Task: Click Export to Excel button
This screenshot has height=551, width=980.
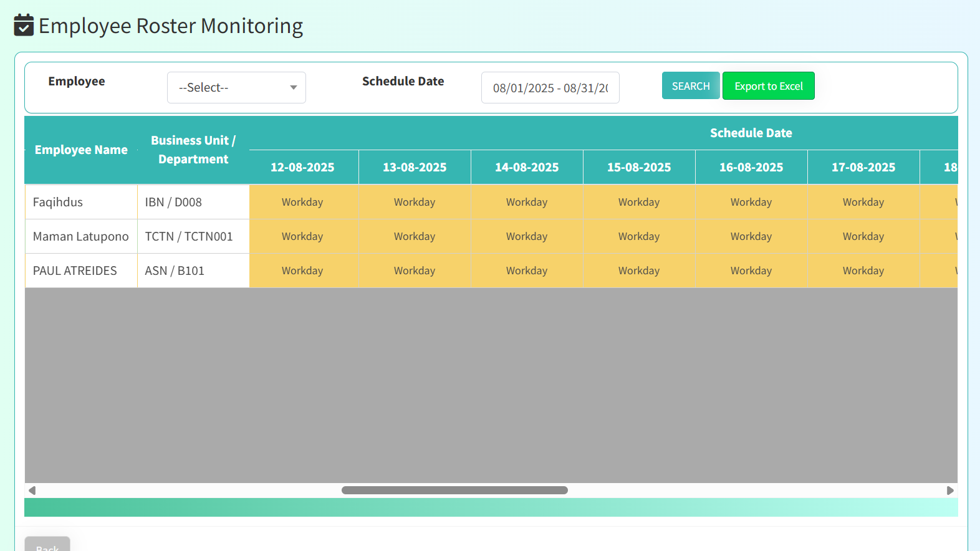Action: (768, 86)
